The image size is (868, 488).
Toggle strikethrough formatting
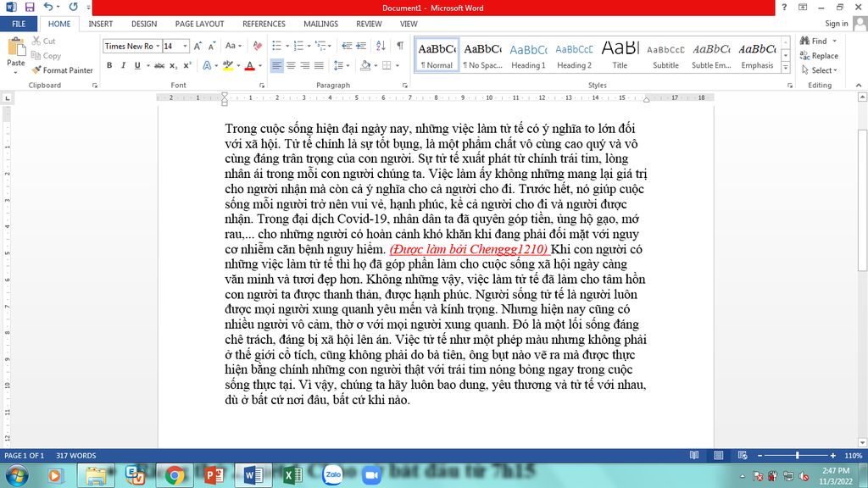click(x=159, y=65)
